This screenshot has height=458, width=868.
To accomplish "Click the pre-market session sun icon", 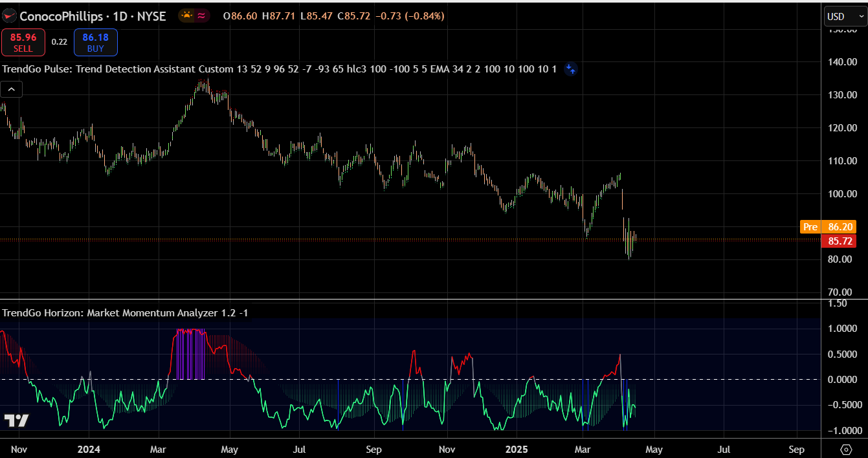I will point(187,16).
